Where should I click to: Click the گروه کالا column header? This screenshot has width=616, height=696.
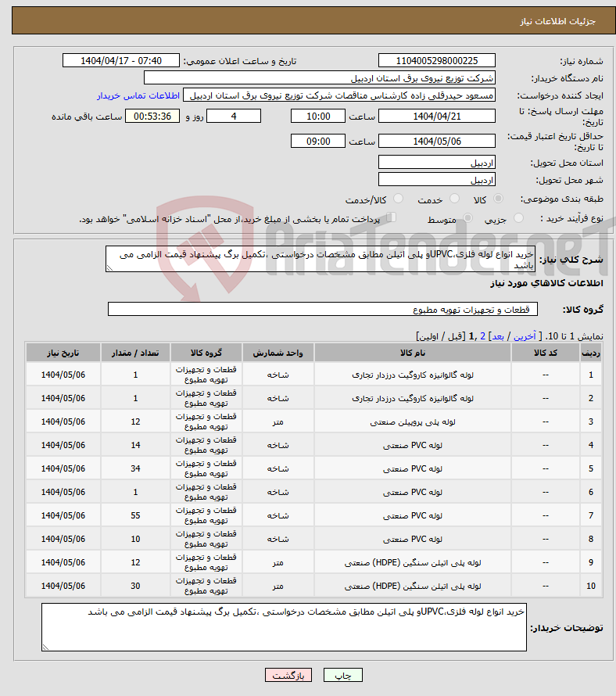[x=206, y=353]
